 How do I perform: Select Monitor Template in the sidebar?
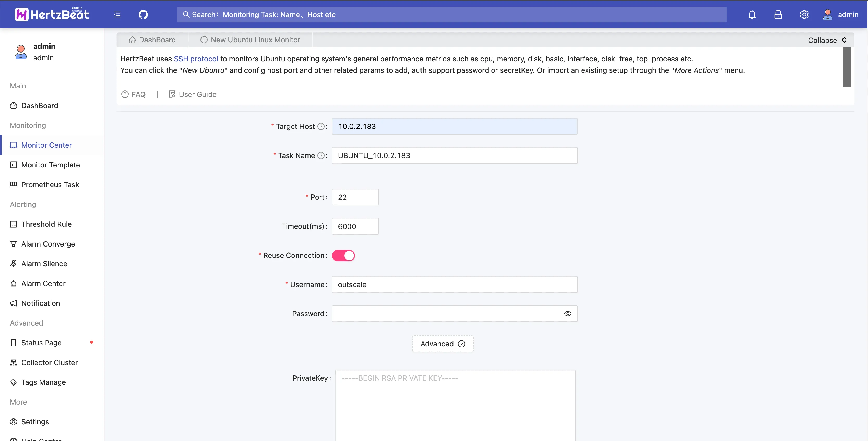(x=51, y=165)
